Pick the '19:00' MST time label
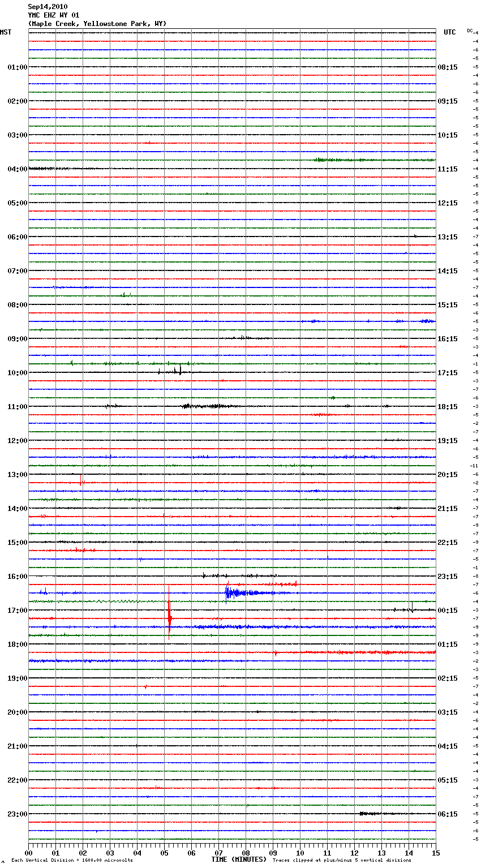 pos(17,678)
